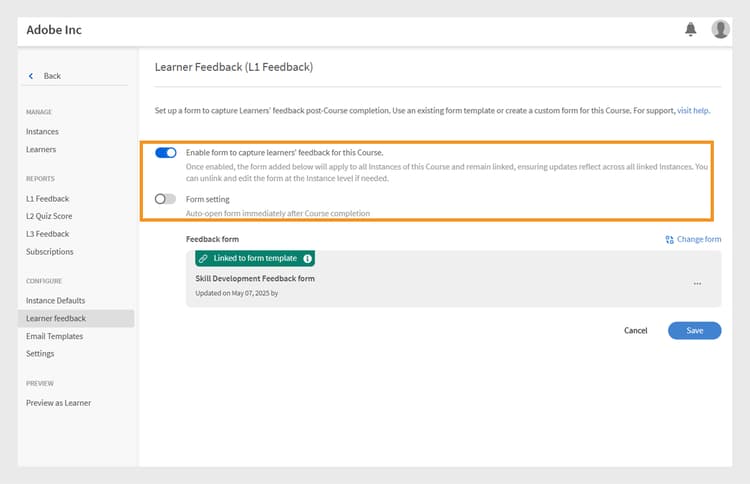Click the link icon in the template badge
750x484 pixels.
click(203, 258)
